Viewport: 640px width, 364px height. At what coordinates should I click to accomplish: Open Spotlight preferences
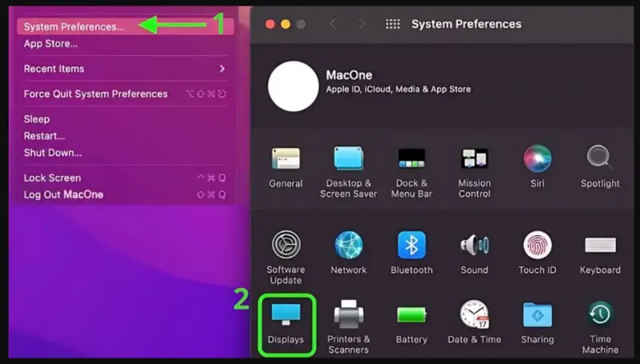coord(600,166)
